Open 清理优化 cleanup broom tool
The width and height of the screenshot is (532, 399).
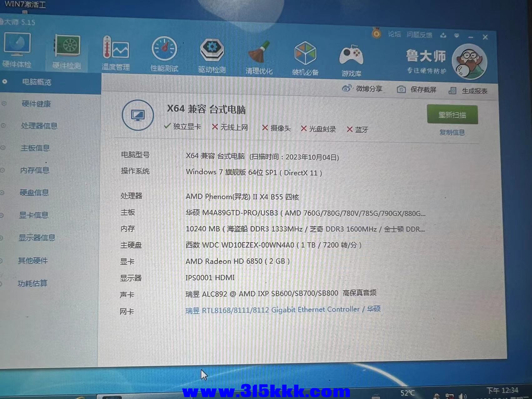(259, 58)
